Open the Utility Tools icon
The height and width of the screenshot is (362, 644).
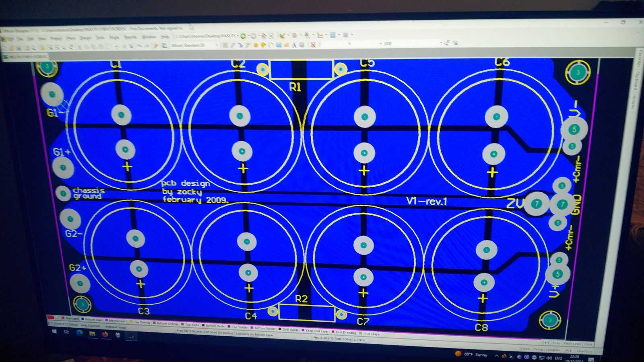coord(282,35)
